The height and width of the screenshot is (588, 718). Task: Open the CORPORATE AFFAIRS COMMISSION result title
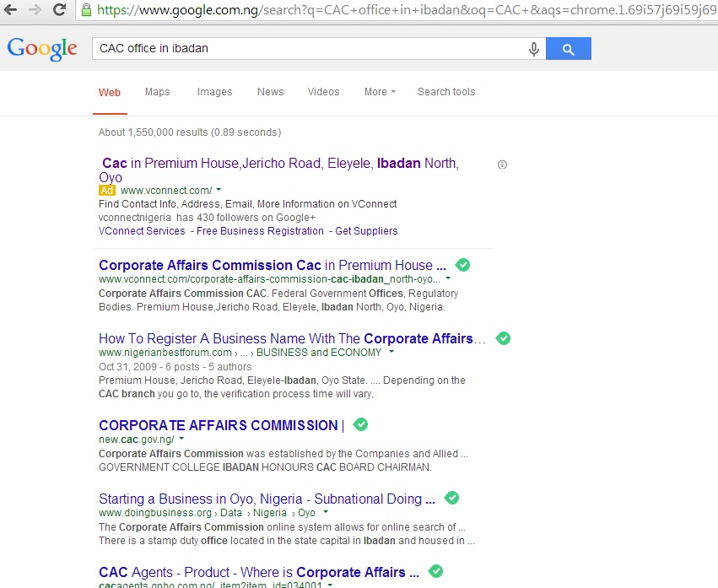click(x=222, y=425)
